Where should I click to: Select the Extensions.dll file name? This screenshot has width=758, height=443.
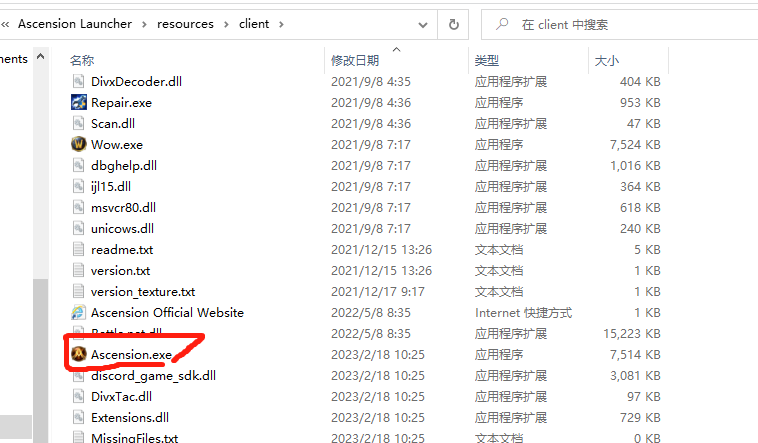130,417
